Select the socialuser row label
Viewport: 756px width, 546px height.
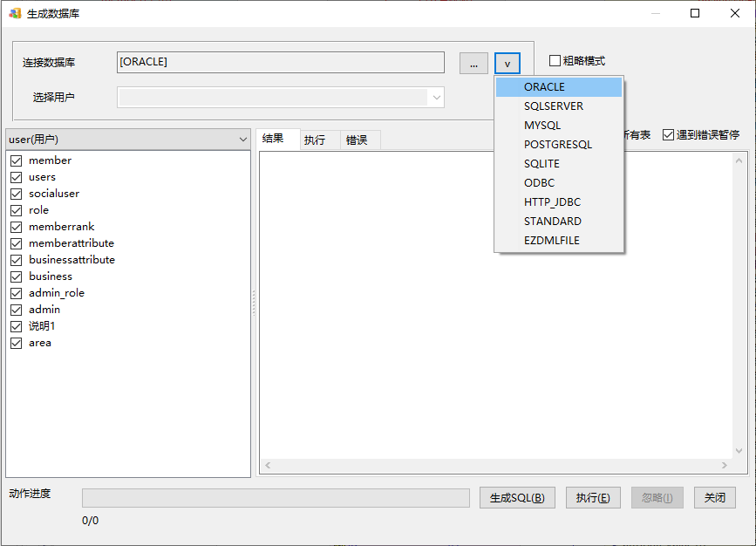[x=54, y=194]
